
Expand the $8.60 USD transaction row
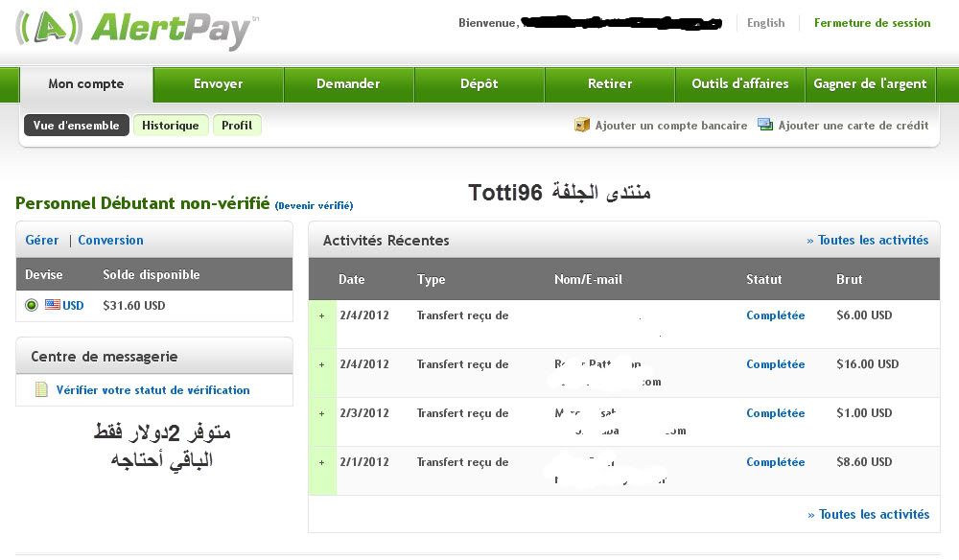(321, 463)
